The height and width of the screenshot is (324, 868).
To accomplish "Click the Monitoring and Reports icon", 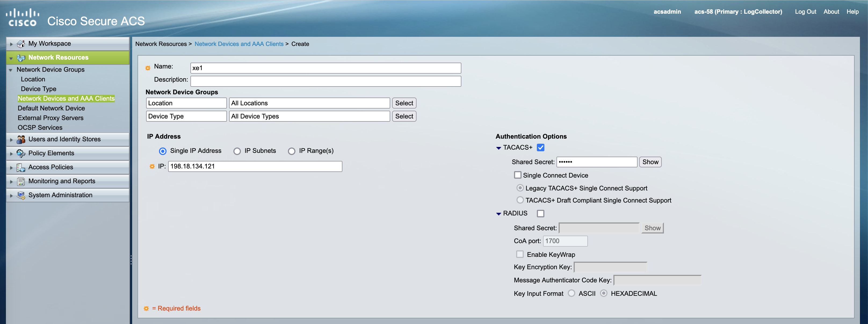I will tap(21, 181).
